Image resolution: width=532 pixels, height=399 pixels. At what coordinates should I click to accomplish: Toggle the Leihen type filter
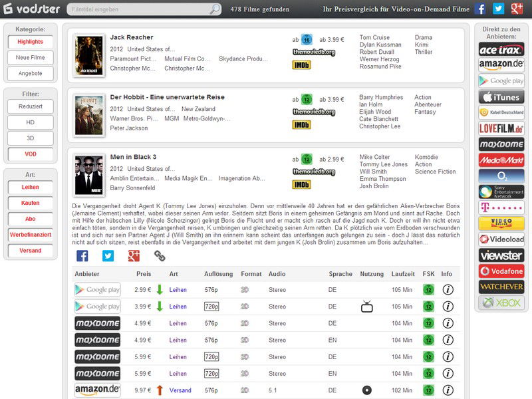30,188
